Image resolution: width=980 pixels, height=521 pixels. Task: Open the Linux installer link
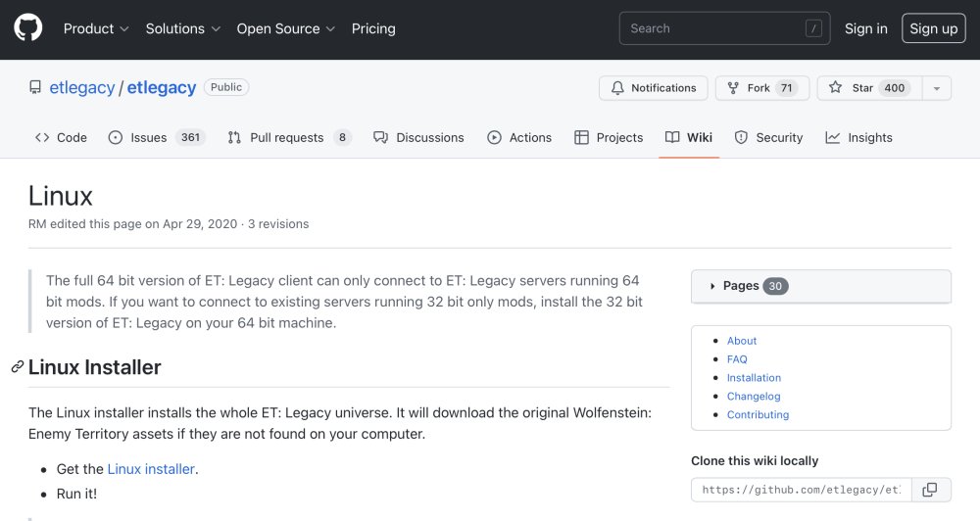click(x=151, y=469)
